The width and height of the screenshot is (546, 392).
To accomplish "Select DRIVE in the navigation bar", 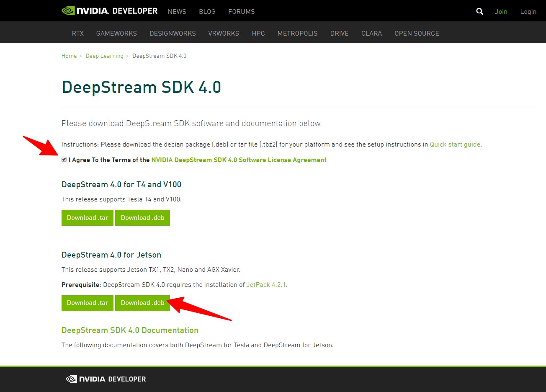I will 340,34.
